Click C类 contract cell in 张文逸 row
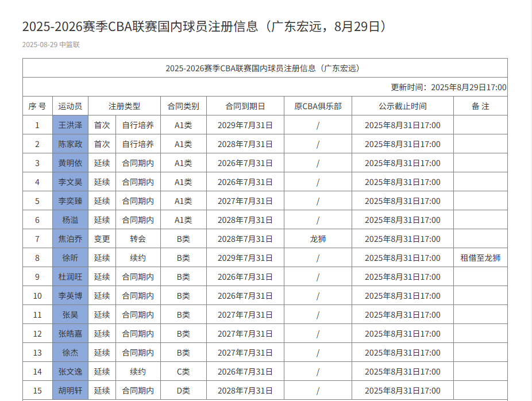This screenshot has width=532, height=401. tap(183, 372)
